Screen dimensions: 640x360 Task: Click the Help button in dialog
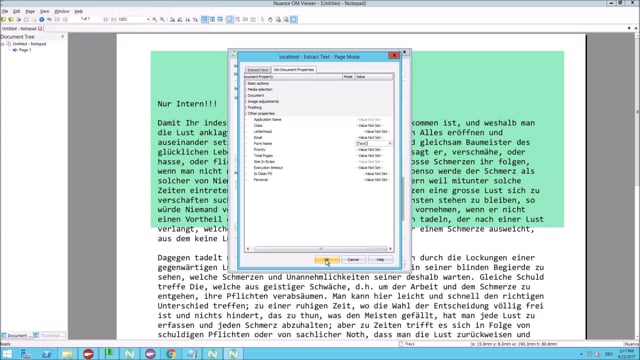tap(380, 260)
